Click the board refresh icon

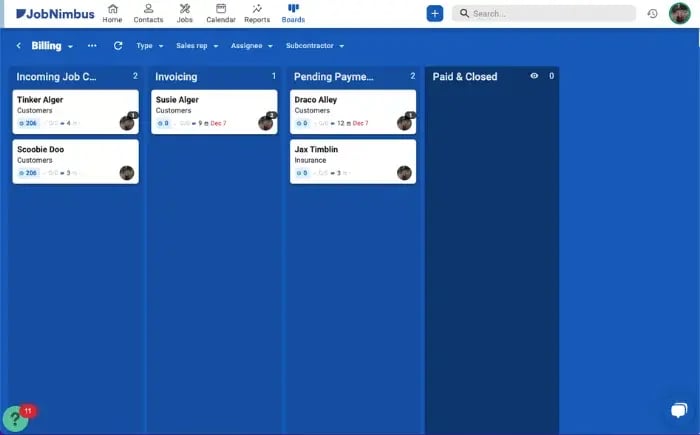118,46
